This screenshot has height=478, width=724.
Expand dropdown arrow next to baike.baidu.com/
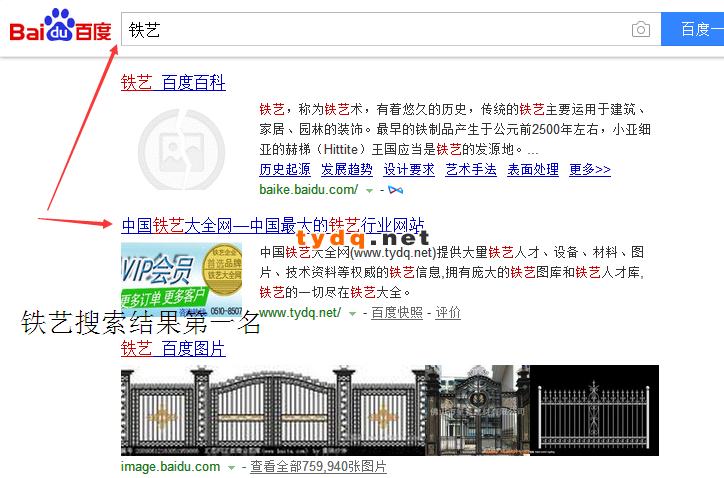click(x=369, y=191)
